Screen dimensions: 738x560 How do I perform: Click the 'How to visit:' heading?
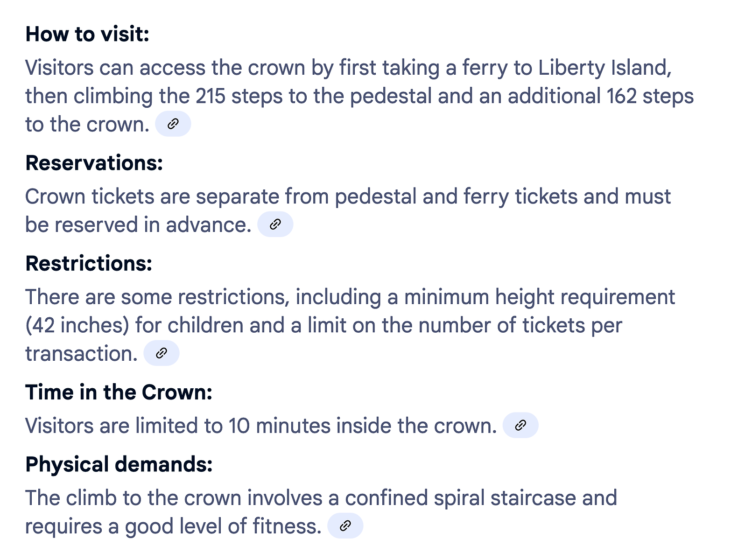87,34
